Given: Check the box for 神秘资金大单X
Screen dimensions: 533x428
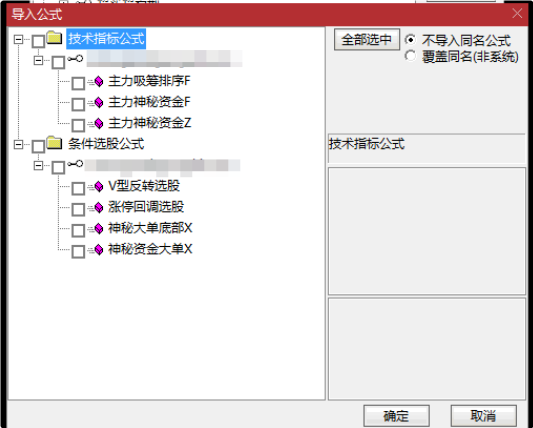Looking at the screenshot, I should point(78,252).
